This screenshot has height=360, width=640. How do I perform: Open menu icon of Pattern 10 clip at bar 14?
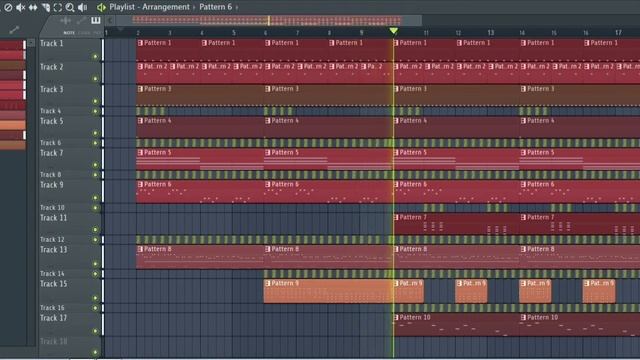click(523, 318)
